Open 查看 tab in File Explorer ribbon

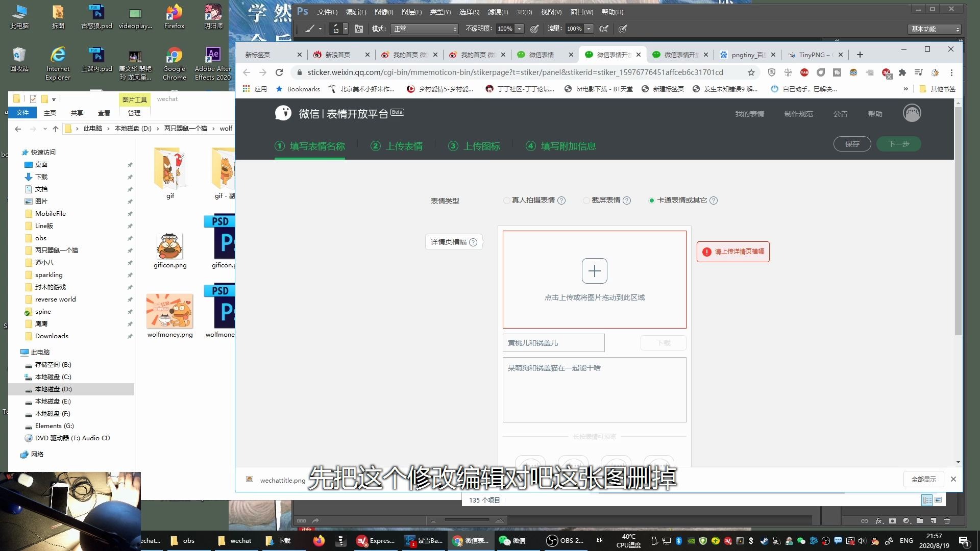pyautogui.click(x=104, y=113)
